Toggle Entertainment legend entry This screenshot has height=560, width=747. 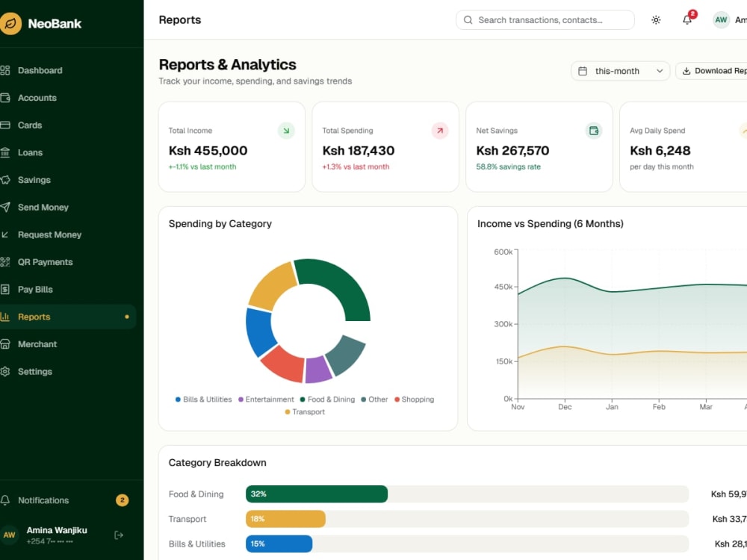266,399
